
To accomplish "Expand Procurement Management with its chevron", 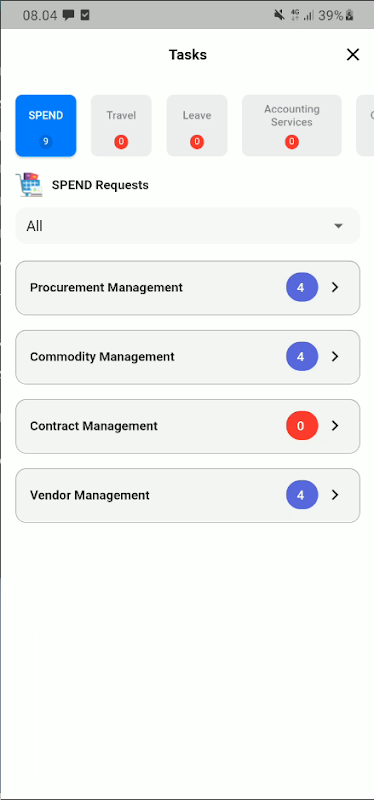I will pyautogui.click(x=335, y=287).
